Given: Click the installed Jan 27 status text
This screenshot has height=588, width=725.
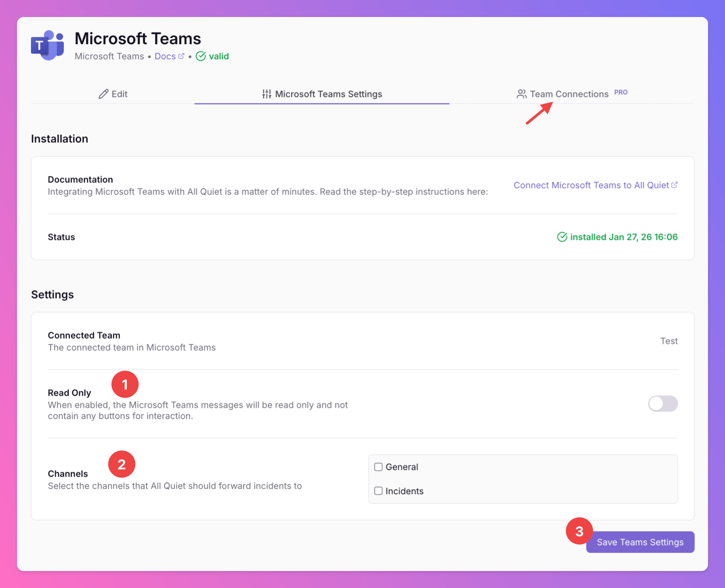Looking at the screenshot, I should 623,237.
